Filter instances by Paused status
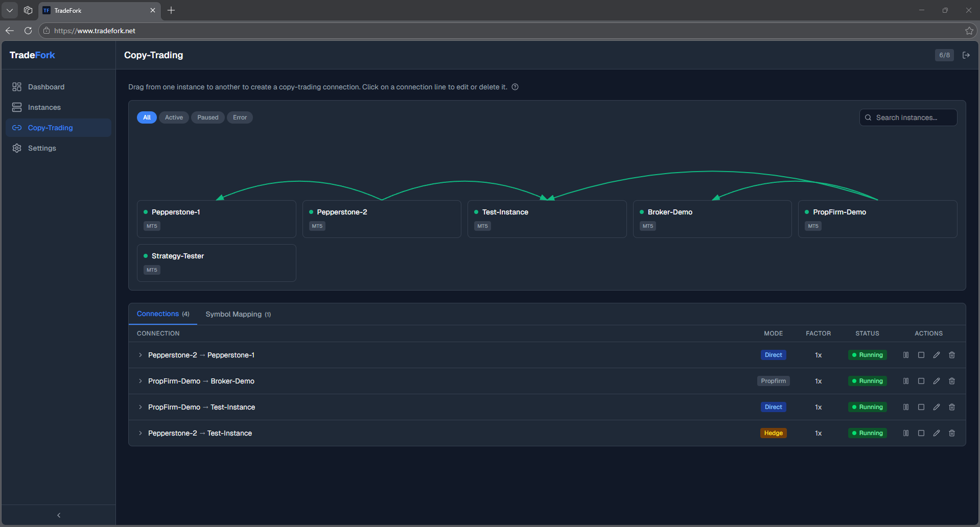 [208, 117]
